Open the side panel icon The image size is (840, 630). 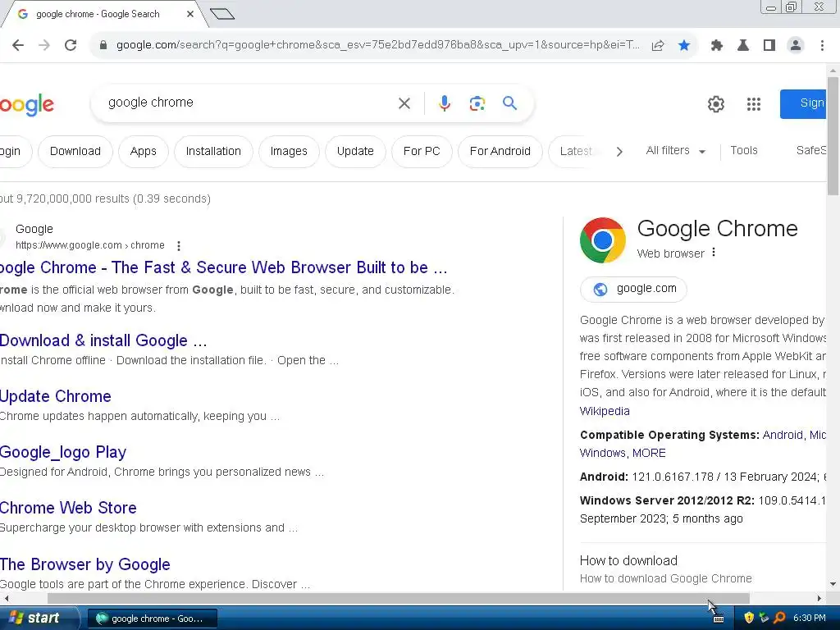[x=769, y=45]
